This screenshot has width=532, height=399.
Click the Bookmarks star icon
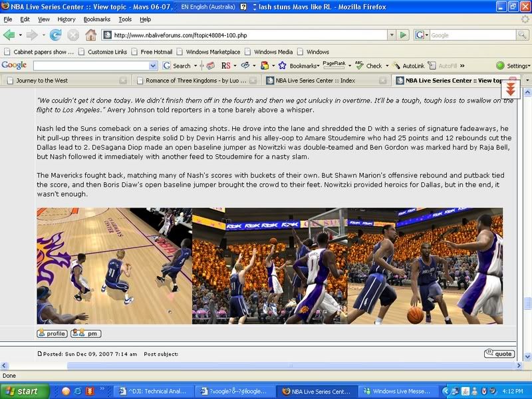point(282,66)
